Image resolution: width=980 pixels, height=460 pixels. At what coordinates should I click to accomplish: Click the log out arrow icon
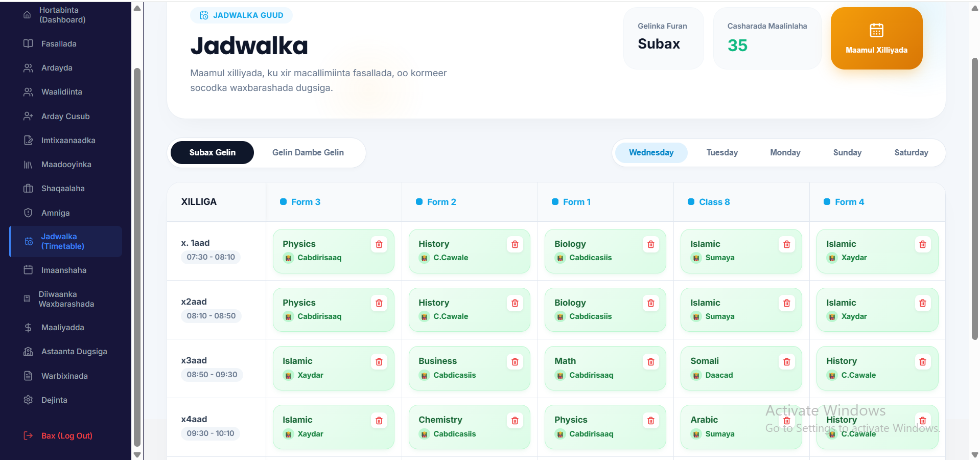tap(28, 435)
